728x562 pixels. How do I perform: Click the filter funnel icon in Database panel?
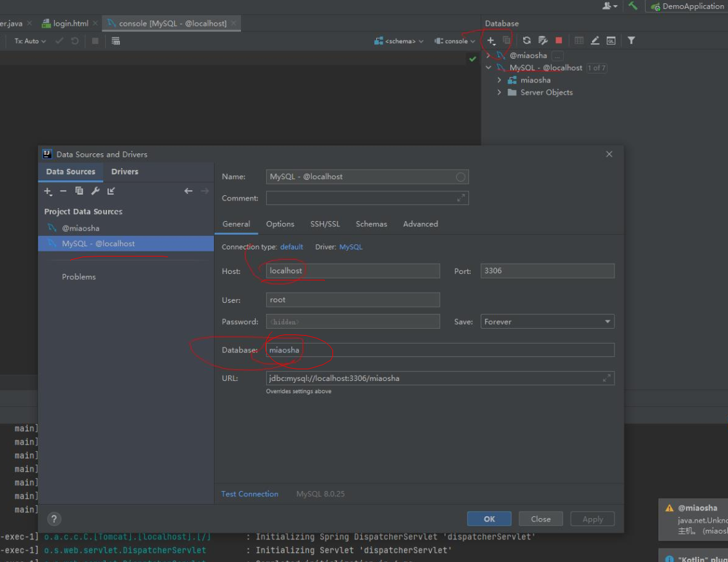point(631,41)
